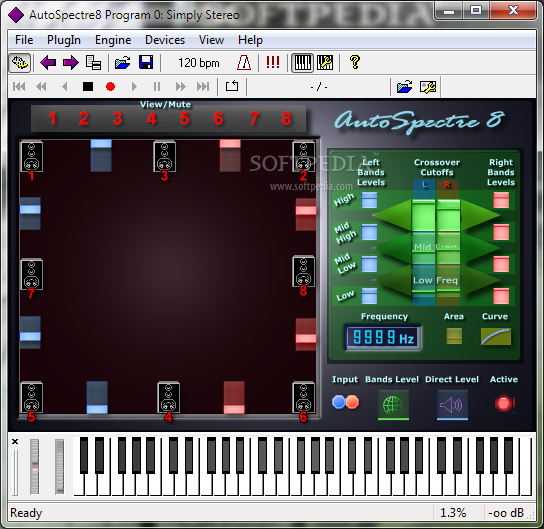The height and width of the screenshot is (529, 544).
Task: Close the keyboard bar with the x
Action: pos(15,441)
